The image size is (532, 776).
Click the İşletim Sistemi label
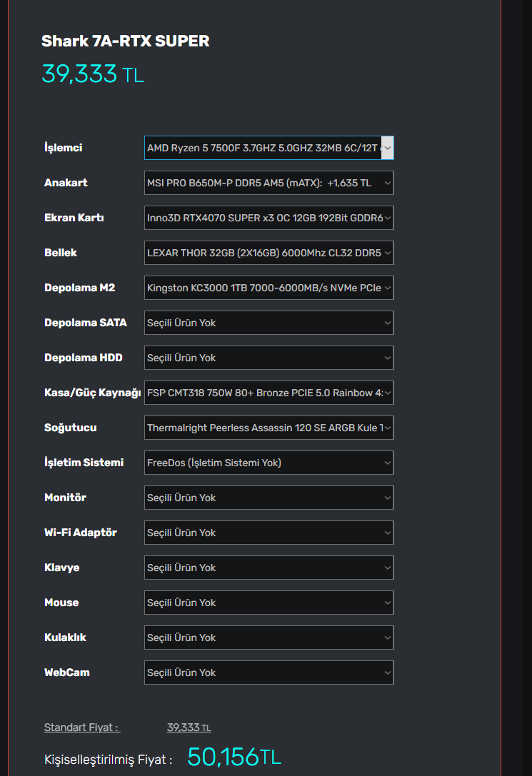84,463
